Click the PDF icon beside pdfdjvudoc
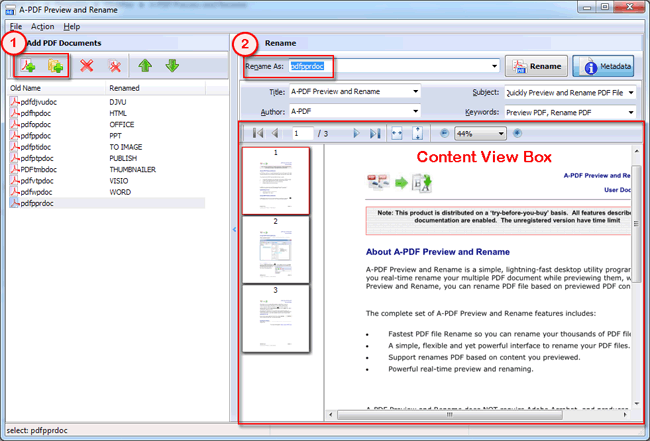This screenshot has width=650, height=441. (15, 102)
